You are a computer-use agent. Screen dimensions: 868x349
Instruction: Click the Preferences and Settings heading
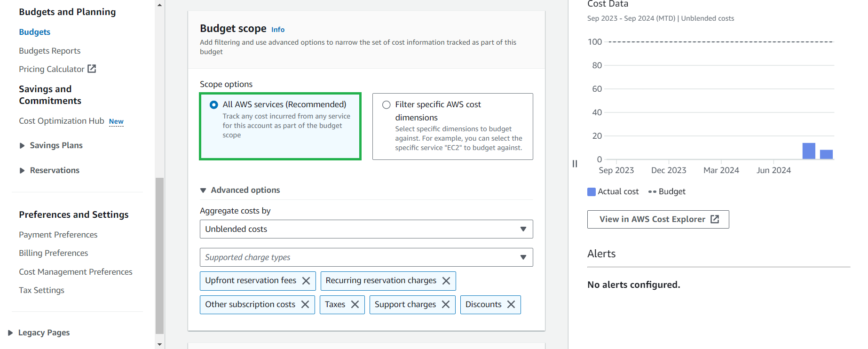click(74, 214)
